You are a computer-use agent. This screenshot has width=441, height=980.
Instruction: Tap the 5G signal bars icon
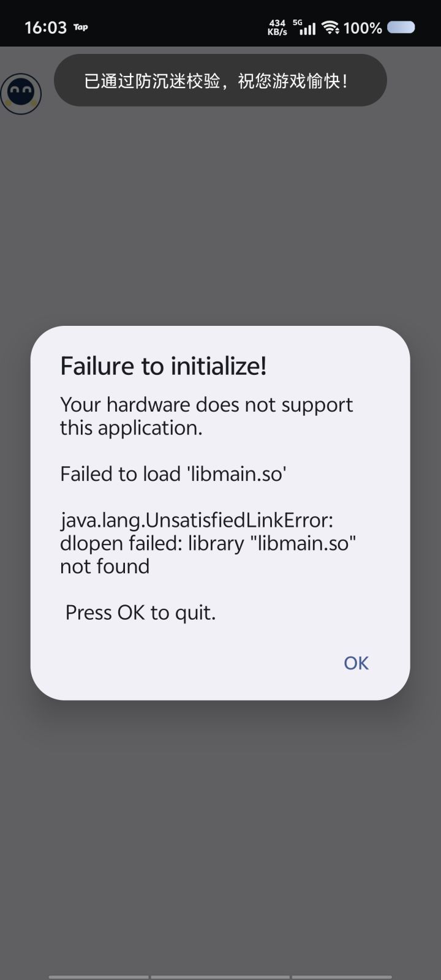305,27
